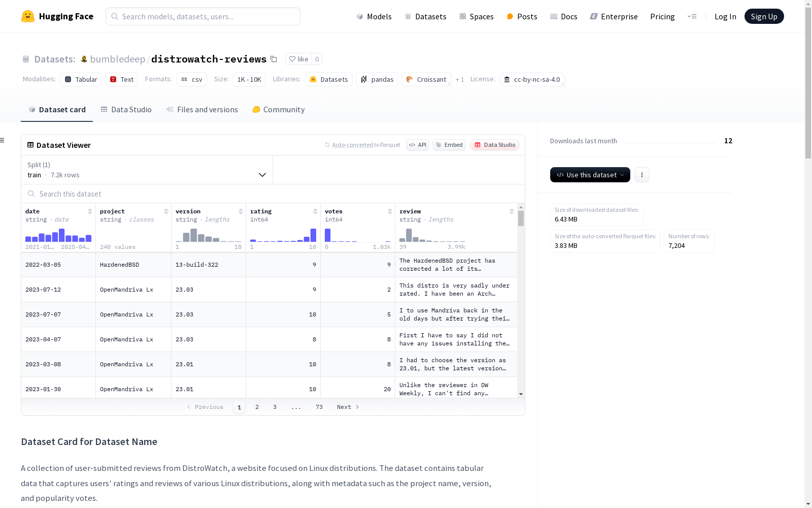Click the rating column histogram
Screen dimensions: 812x508
coord(283,235)
